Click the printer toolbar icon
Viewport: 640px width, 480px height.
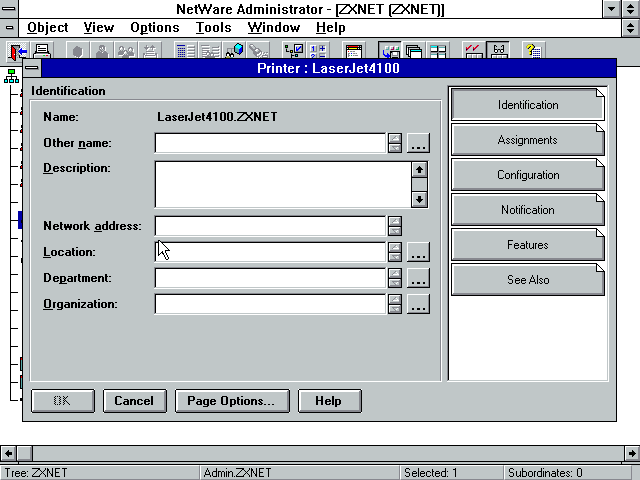click(x=42, y=51)
